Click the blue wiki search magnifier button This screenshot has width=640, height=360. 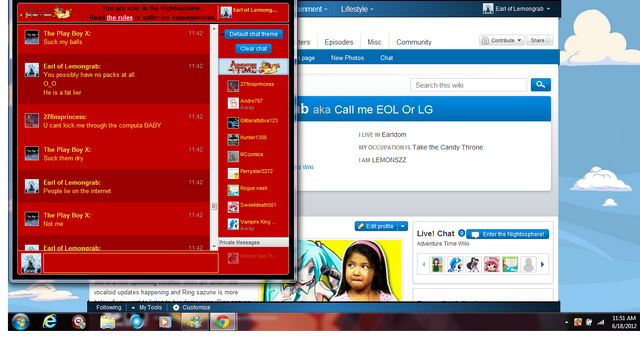(x=540, y=84)
